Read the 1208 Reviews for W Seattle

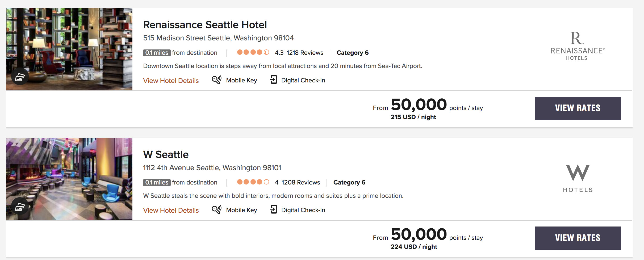tap(301, 182)
